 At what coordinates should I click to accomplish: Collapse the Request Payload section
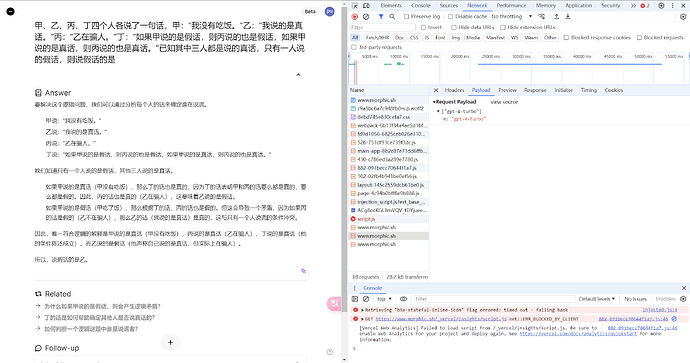click(434, 102)
